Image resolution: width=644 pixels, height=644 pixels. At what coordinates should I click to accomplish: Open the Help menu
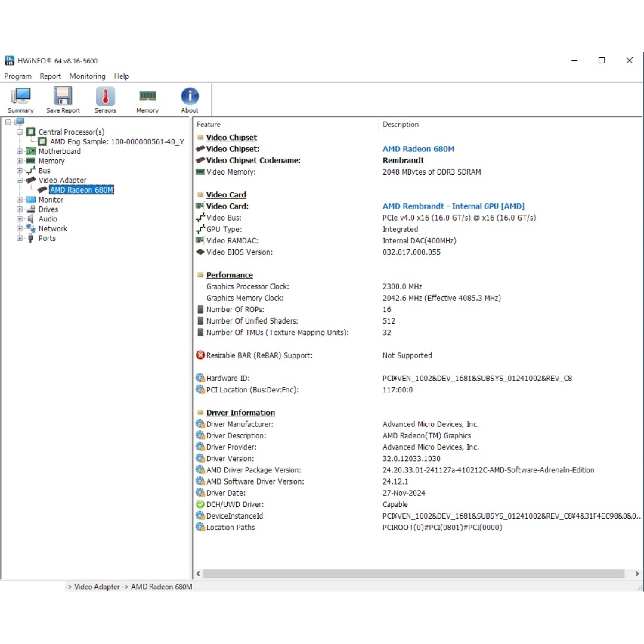coord(121,76)
